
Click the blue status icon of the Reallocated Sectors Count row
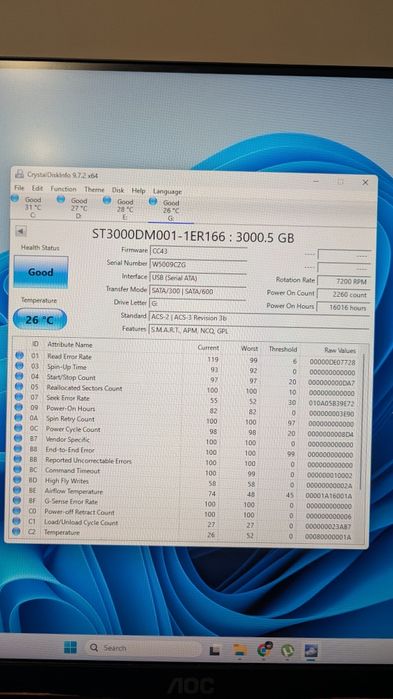[x=19, y=387]
